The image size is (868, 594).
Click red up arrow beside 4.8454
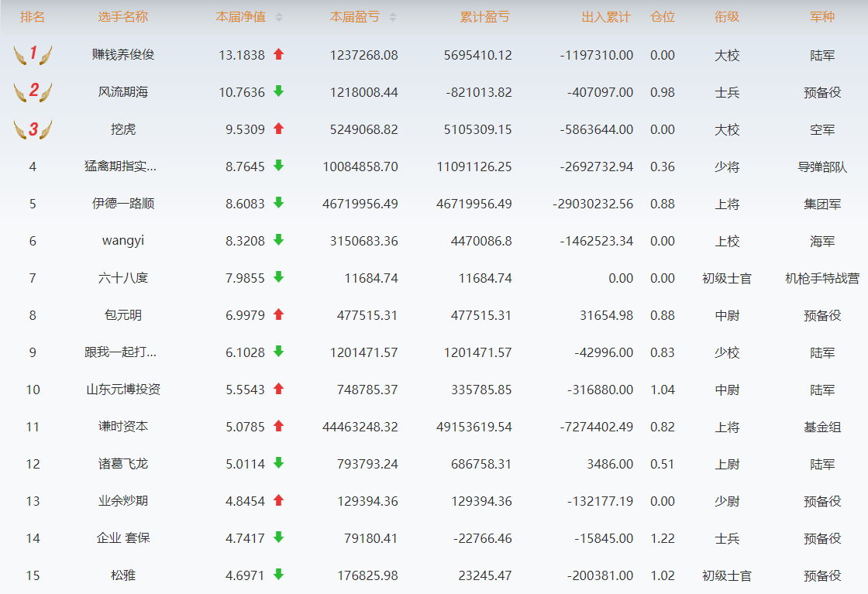click(278, 500)
